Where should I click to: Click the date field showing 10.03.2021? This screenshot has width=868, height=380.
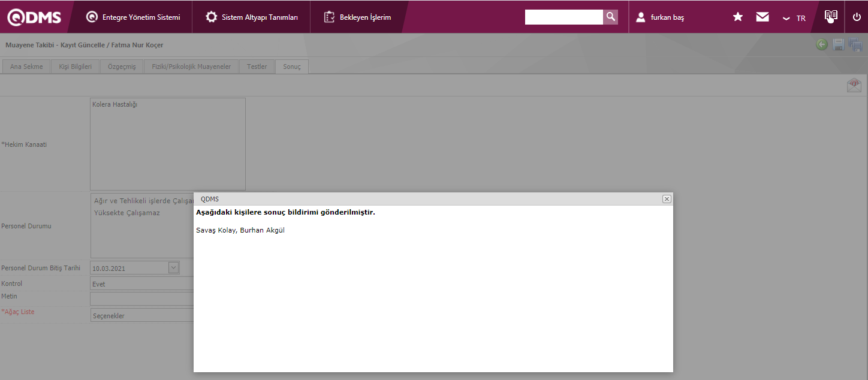[129, 268]
